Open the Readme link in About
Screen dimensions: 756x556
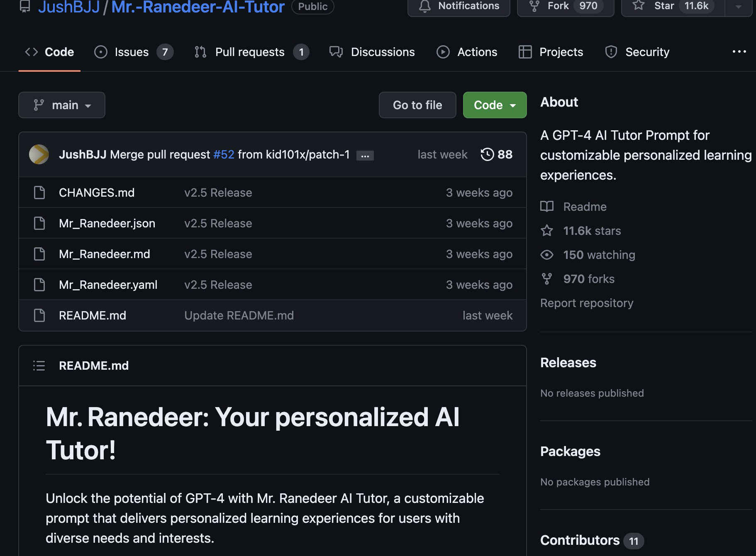tap(585, 207)
